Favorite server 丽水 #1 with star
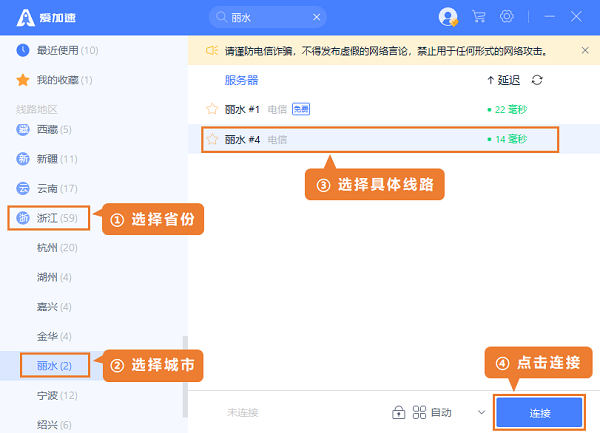This screenshot has width=600, height=433. [212, 109]
